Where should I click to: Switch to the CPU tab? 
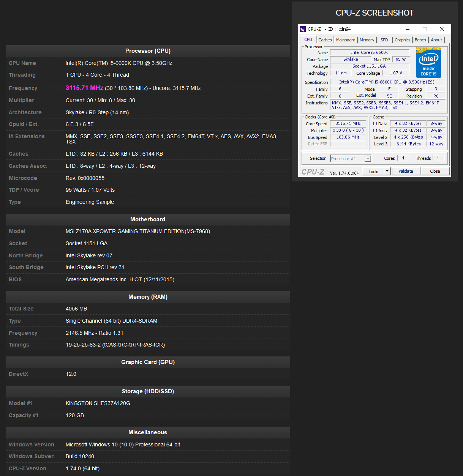tap(308, 39)
